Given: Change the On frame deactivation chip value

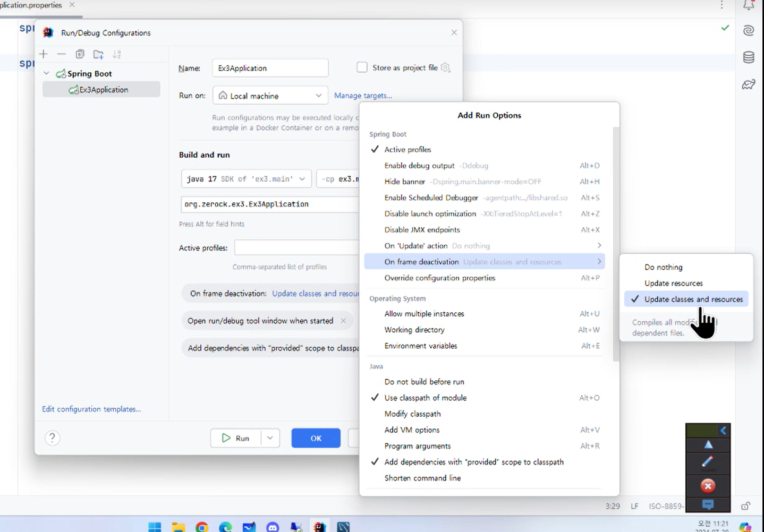Looking at the screenshot, I should 316,294.
